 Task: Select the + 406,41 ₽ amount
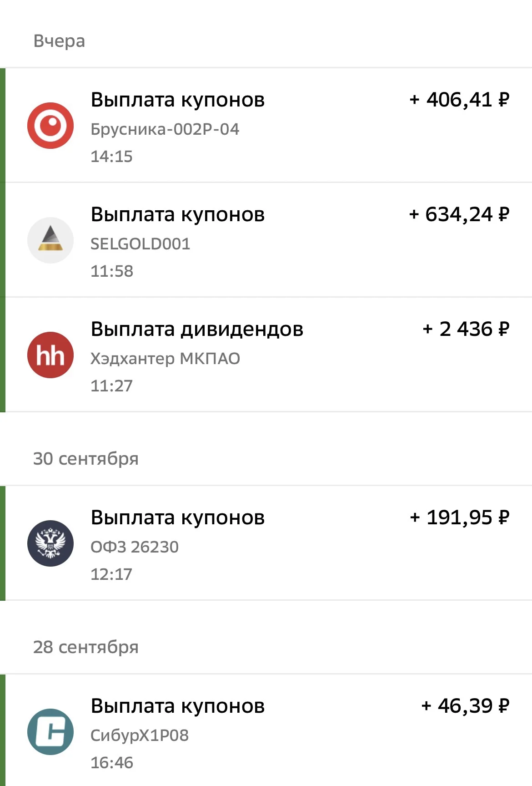click(x=459, y=100)
